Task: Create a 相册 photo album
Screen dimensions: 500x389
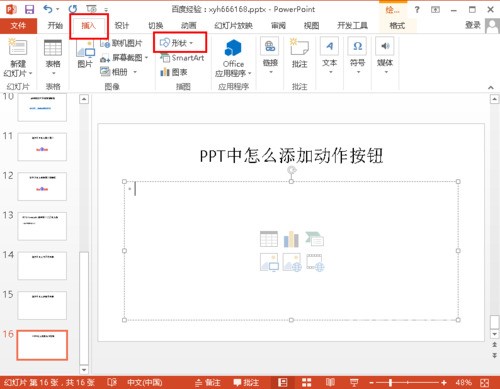Action: pyautogui.click(x=114, y=72)
